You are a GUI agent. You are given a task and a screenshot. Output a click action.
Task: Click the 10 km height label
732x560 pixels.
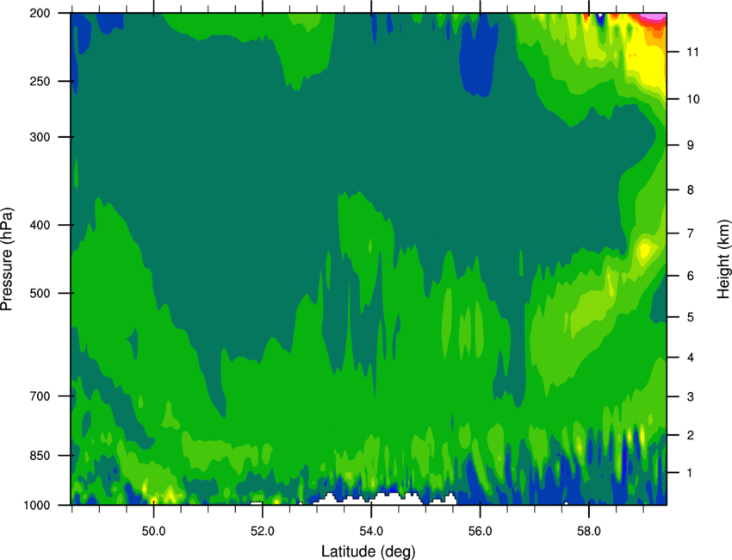692,99
